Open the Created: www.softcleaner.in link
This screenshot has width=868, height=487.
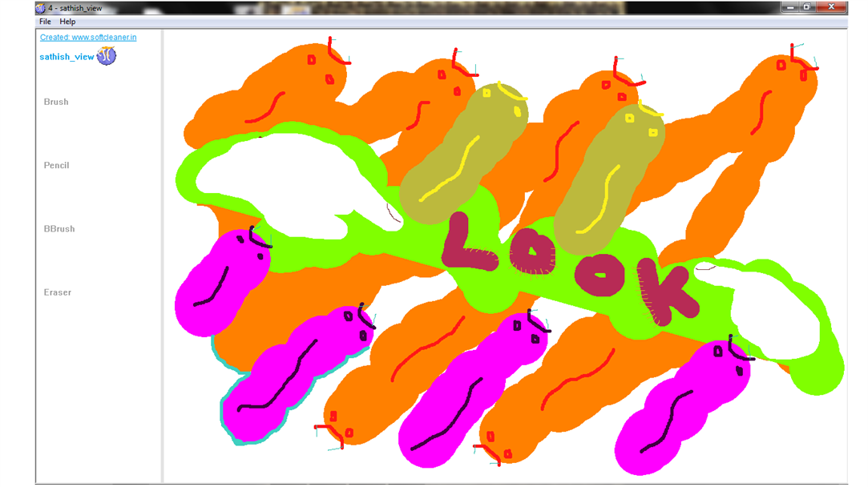(88, 37)
